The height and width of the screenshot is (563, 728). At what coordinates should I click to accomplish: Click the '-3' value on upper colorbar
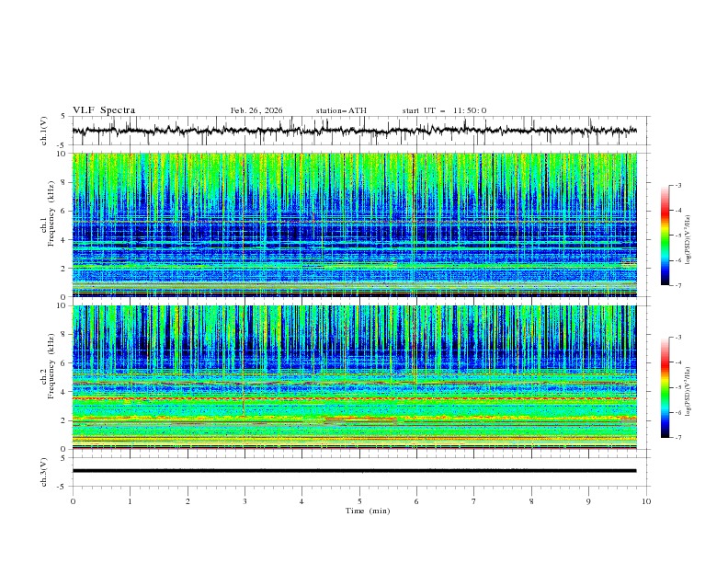(677, 185)
